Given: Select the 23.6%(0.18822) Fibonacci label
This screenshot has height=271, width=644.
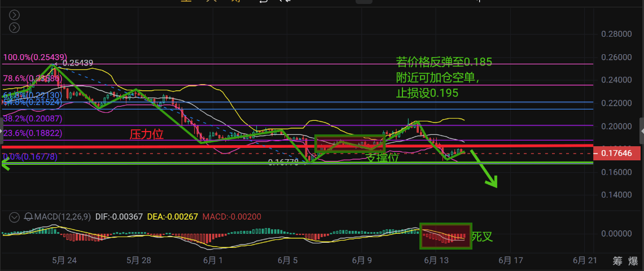Looking at the screenshot, I should pyautogui.click(x=32, y=133).
